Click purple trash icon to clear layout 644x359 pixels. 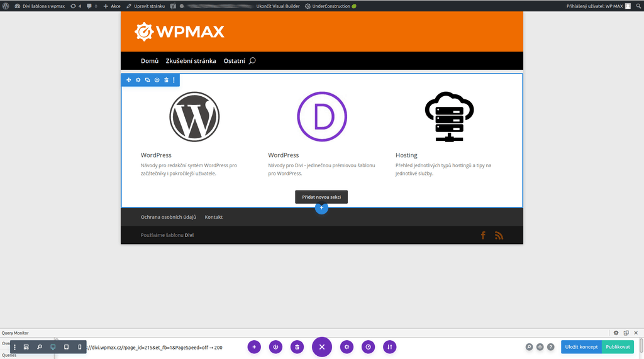click(297, 347)
